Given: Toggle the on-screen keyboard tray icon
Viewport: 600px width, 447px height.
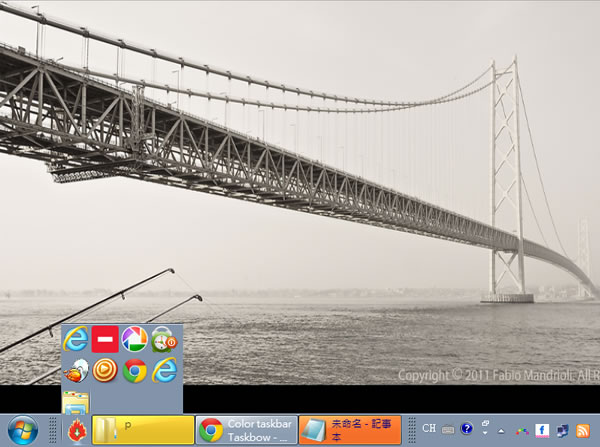Looking at the screenshot, I should pyautogui.click(x=447, y=429).
